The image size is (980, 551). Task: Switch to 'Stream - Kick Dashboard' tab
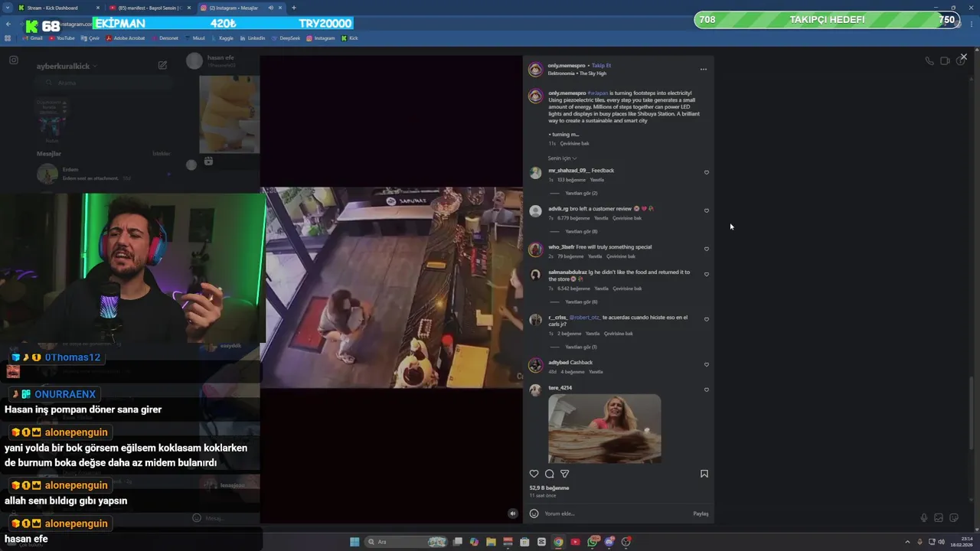point(57,8)
